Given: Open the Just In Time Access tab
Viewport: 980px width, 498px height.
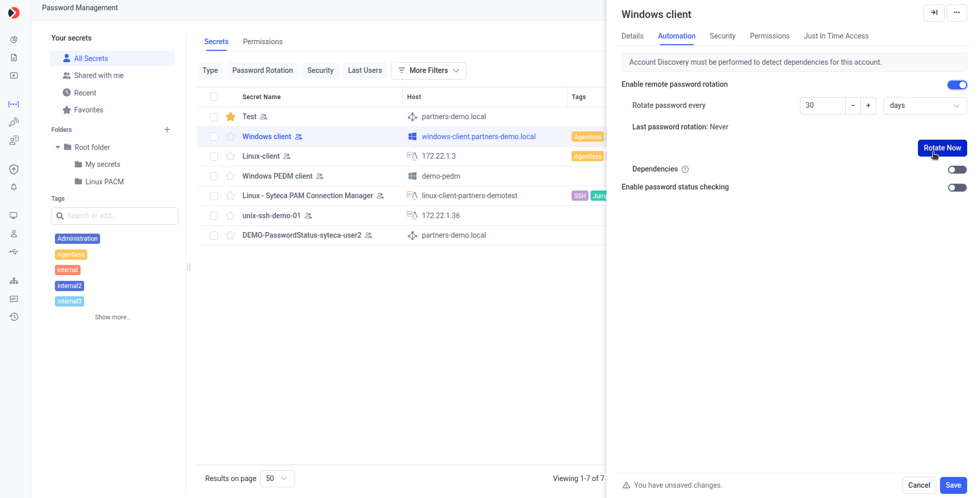Looking at the screenshot, I should click(x=836, y=36).
